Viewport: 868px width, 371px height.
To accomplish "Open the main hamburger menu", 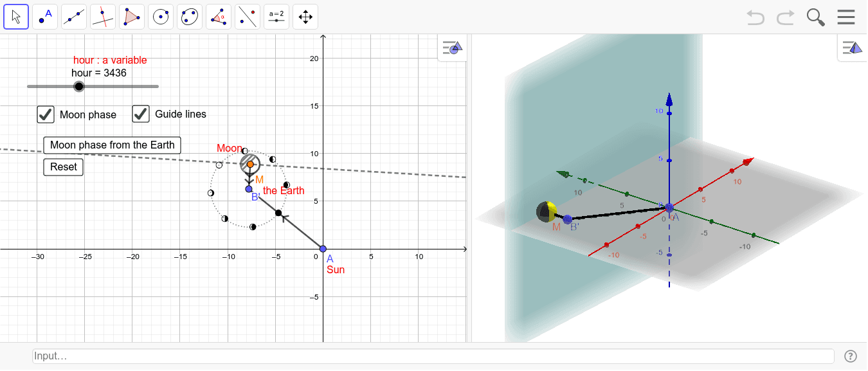I will [x=846, y=17].
